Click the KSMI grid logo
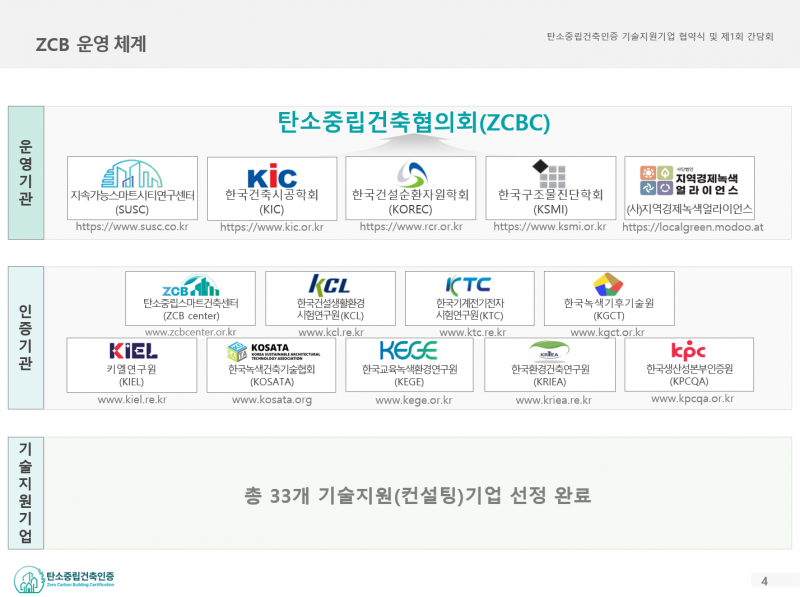The width and height of the screenshot is (800, 597). (549, 173)
